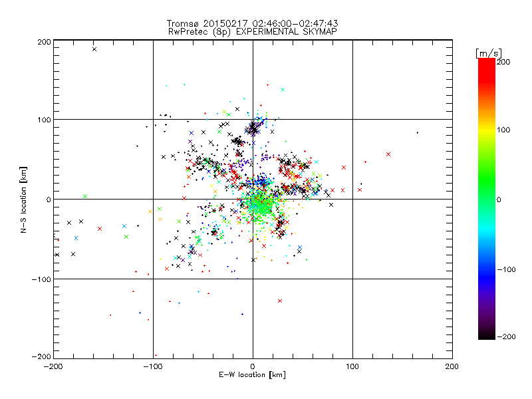Click the x-axis tick label '-100'

(x=153, y=366)
